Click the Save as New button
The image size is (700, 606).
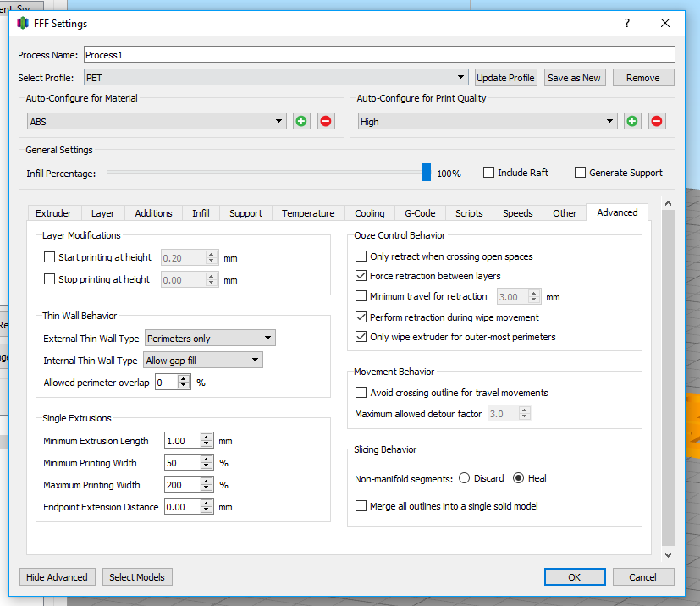point(574,78)
